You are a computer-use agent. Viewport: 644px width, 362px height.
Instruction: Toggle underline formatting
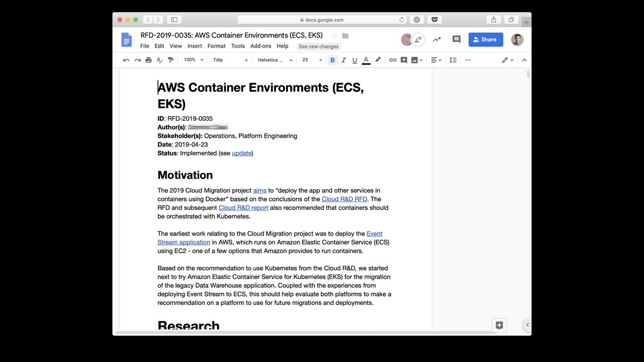[355, 60]
